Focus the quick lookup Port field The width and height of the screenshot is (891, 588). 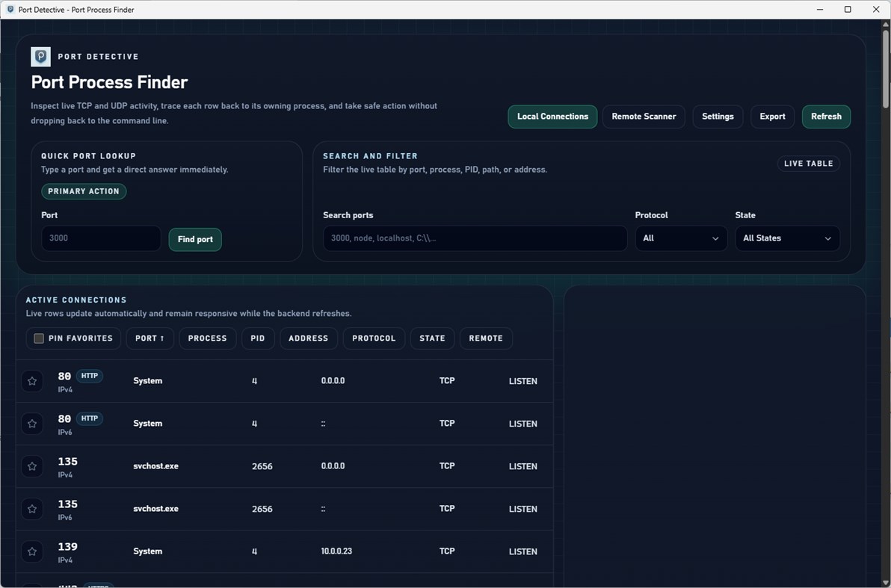(x=101, y=238)
